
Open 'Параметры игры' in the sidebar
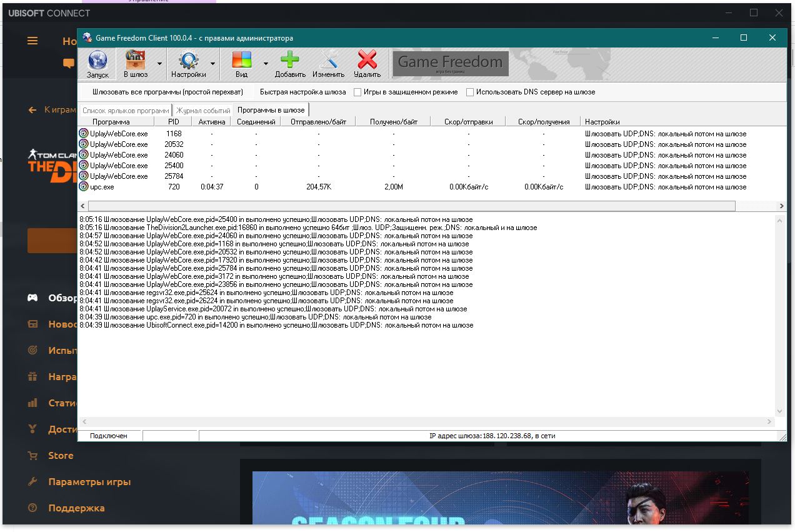coord(89,482)
